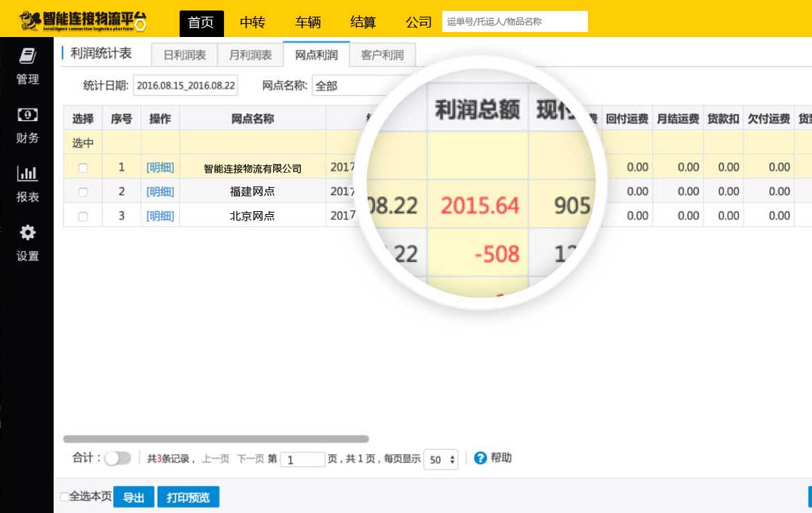812x513 pixels.
Task: Open the 财务 money icon
Action: (27, 115)
